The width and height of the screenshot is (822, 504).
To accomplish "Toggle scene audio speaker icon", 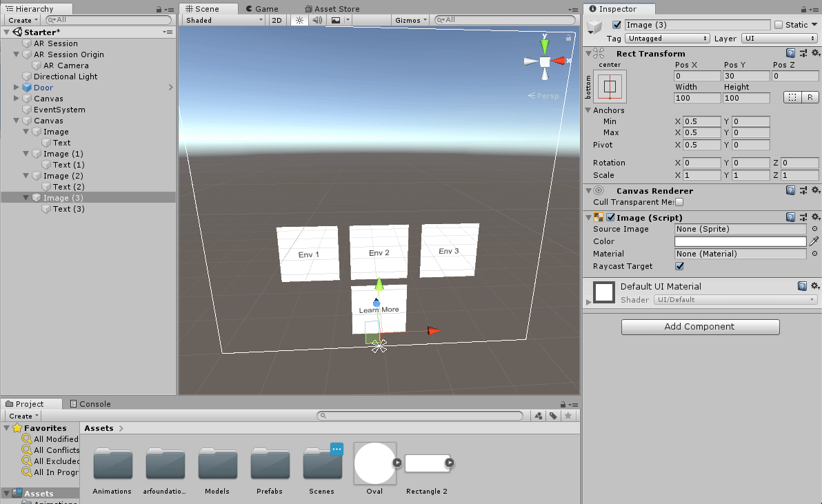I will [317, 21].
